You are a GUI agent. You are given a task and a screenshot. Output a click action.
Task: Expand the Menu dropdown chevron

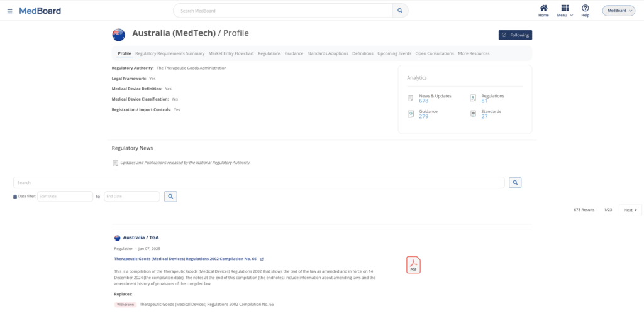pyautogui.click(x=571, y=16)
